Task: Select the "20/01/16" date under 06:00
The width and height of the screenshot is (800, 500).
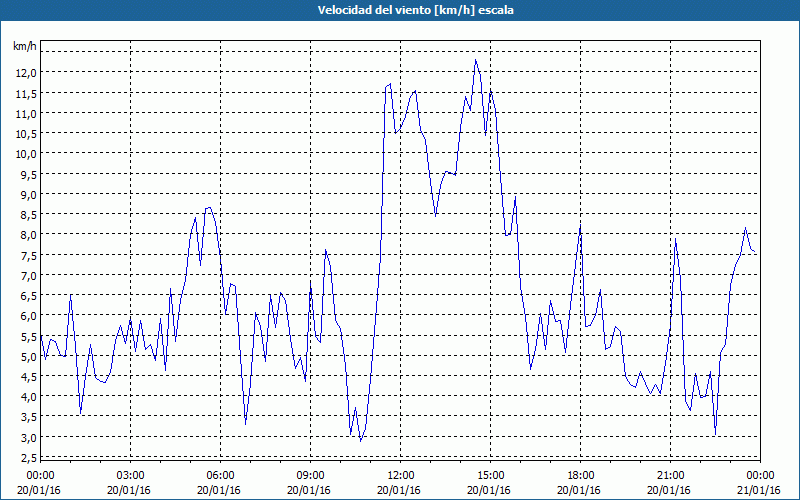Action: tap(219, 490)
